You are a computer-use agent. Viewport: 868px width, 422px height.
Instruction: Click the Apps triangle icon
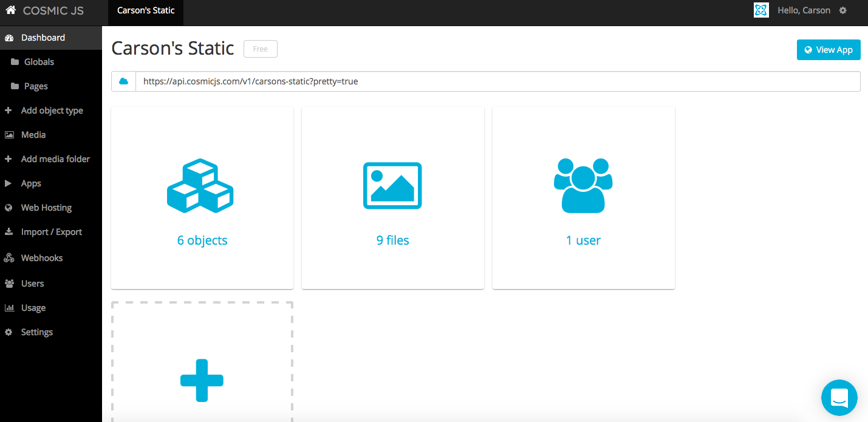(x=9, y=183)
